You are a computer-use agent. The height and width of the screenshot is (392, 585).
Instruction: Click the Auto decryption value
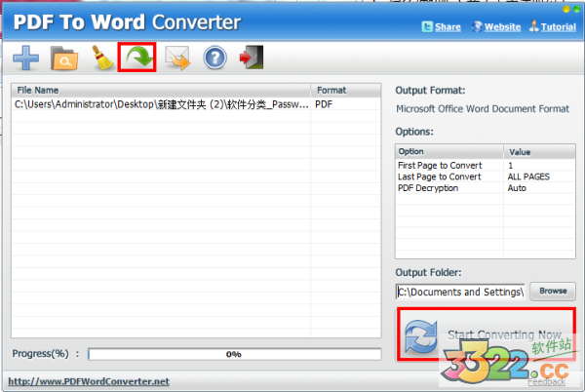pos(517,188)
